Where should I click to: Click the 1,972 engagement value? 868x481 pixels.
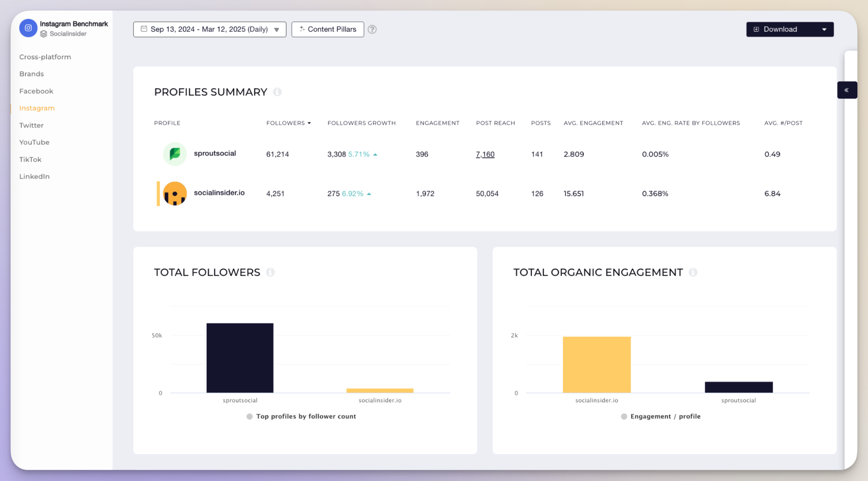[x=425, y=194]
